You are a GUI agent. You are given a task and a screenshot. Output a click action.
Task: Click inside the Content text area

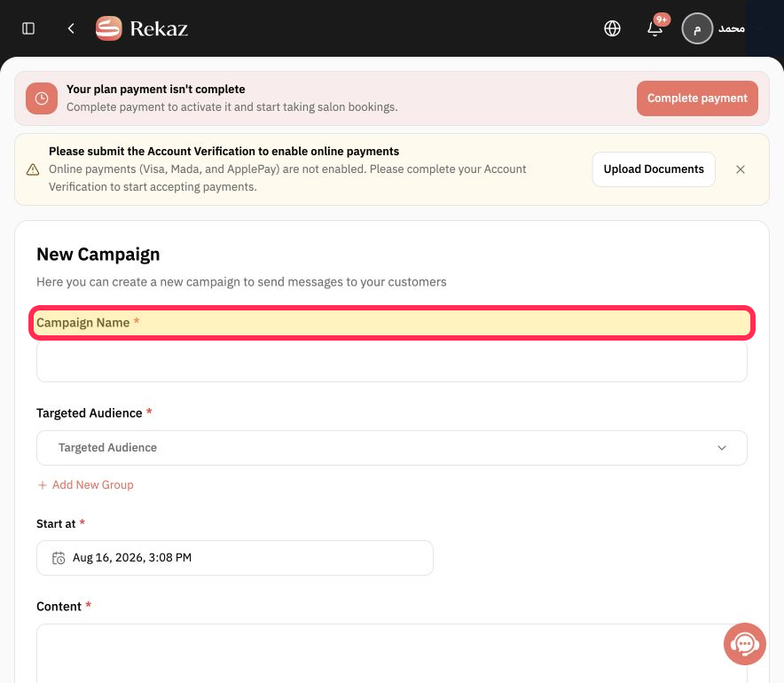pos(391,653)
